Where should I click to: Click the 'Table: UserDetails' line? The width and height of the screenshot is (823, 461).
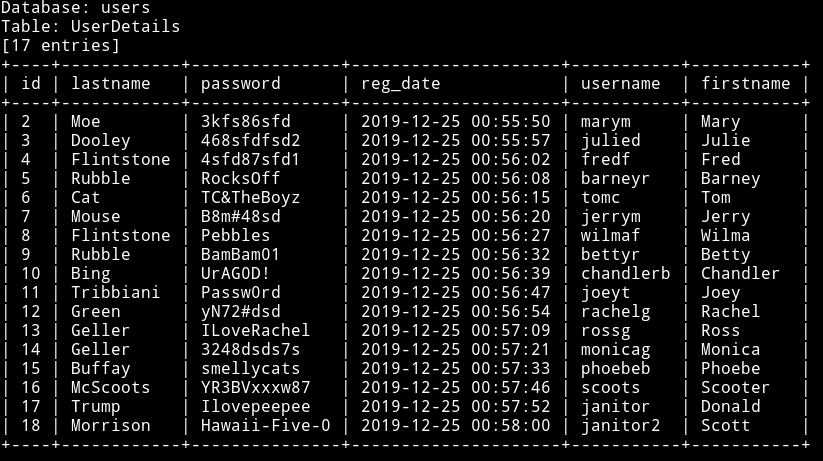coord(90,26)
